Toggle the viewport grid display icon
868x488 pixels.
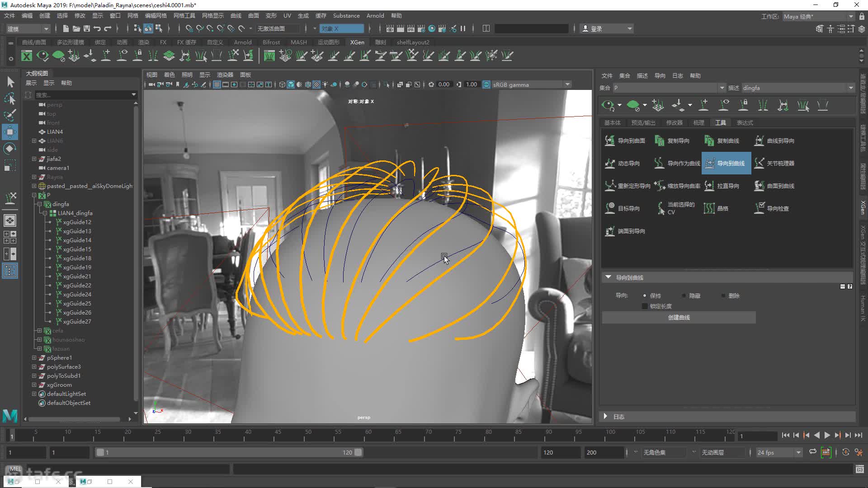217,84
